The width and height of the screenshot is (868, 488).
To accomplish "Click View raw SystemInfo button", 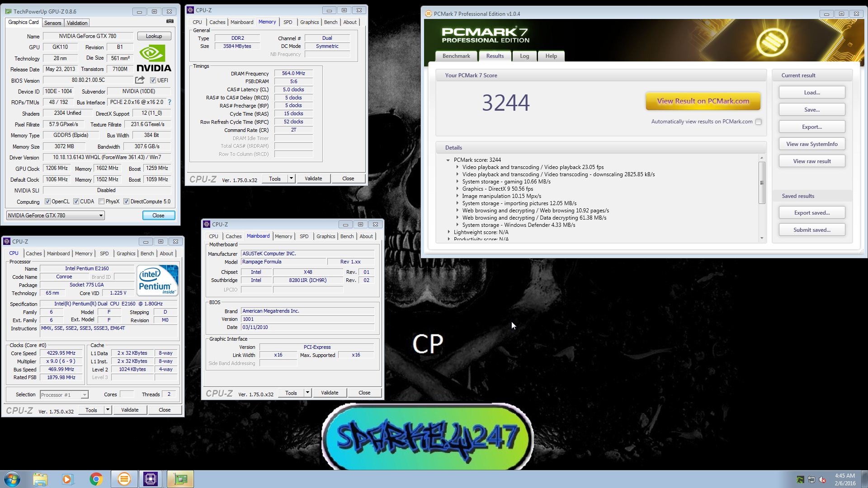I will coord(812,144).
